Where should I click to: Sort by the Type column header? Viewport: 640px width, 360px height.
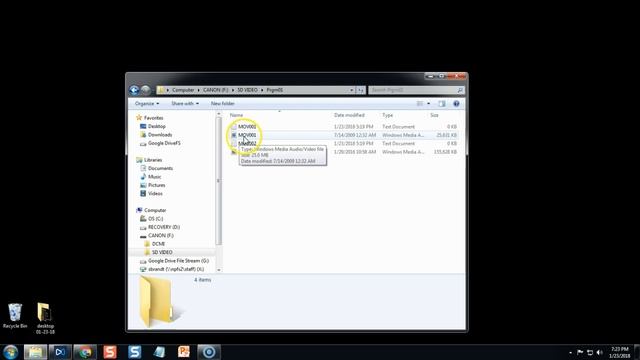[387, 115]
